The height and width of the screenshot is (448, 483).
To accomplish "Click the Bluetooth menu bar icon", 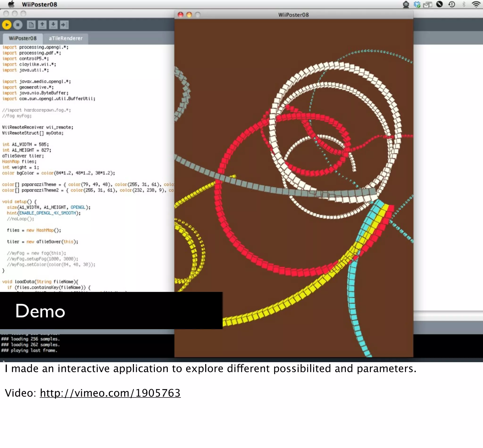I will pos(464,4).
